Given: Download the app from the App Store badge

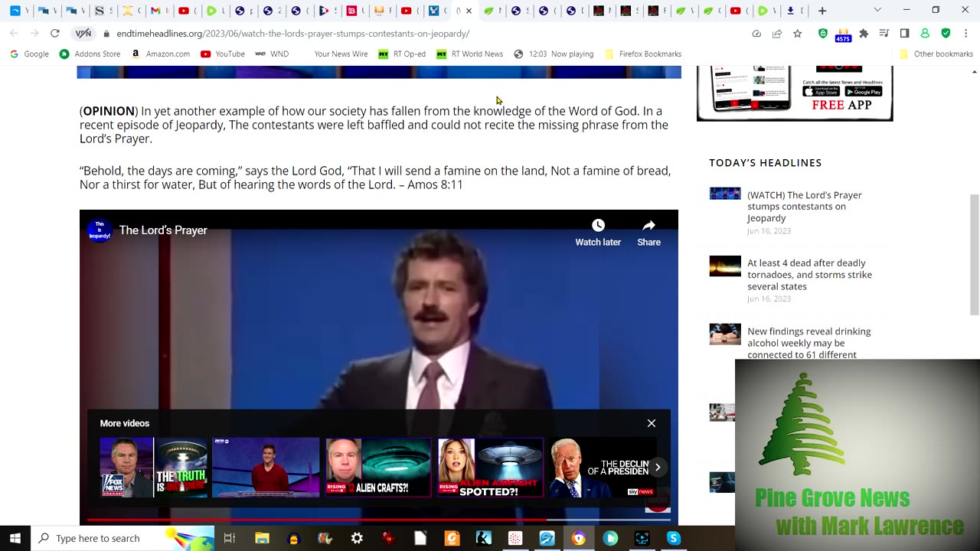Looking at the screenshot, I should (821, 92).
